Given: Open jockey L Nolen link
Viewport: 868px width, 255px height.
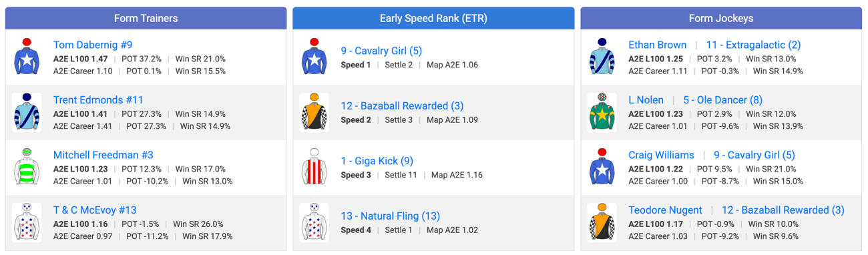Looking at the screenshot, I should tap(646, 100).
